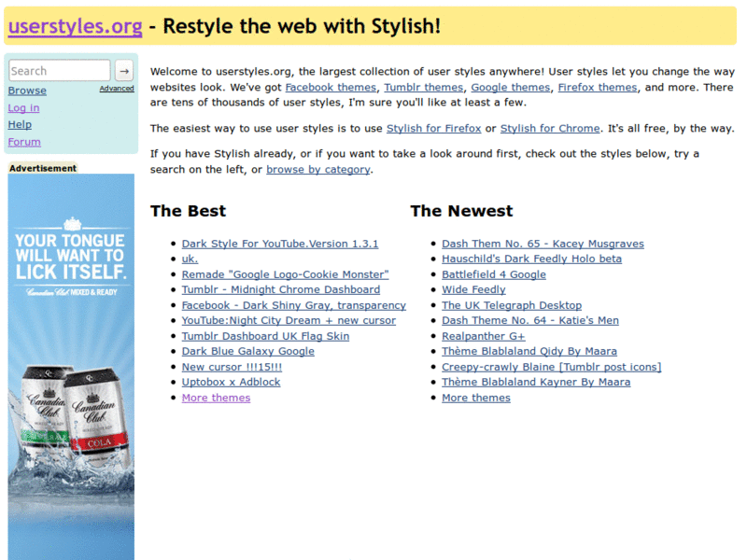Follow the Stylish for Chrome link
The image size is (747, 560).
(x=550, y=129)
